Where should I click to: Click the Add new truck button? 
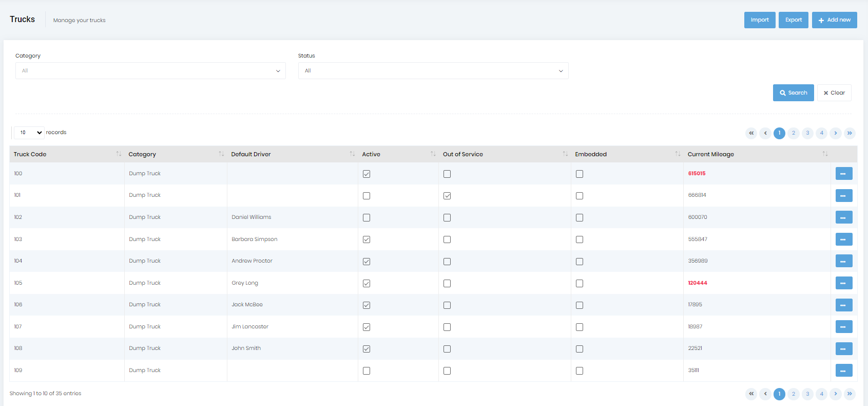(834, 20)
